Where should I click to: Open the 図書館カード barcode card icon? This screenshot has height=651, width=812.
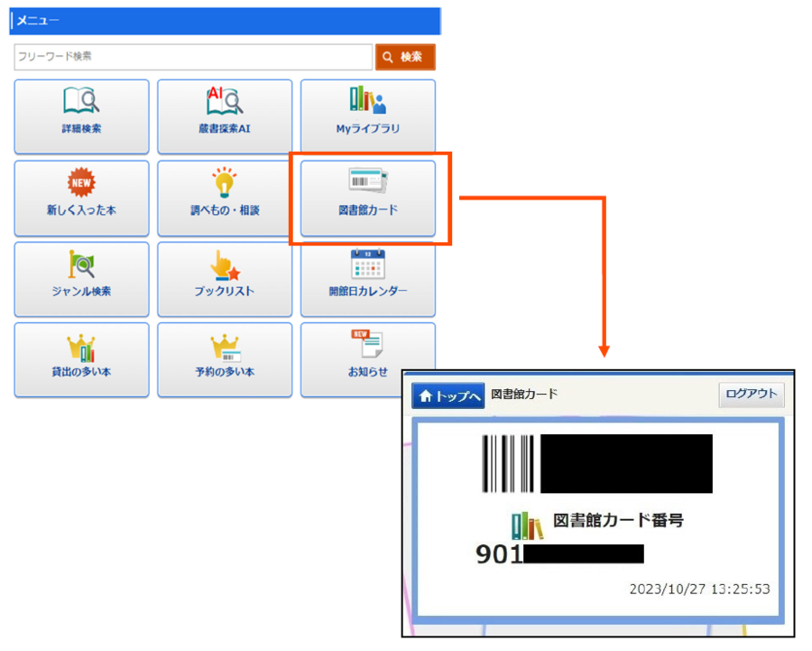[367, 181]
